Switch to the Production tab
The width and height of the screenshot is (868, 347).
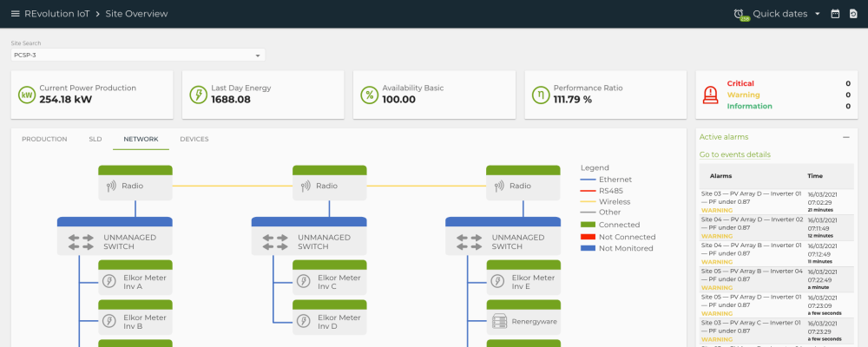pos(44,139)
